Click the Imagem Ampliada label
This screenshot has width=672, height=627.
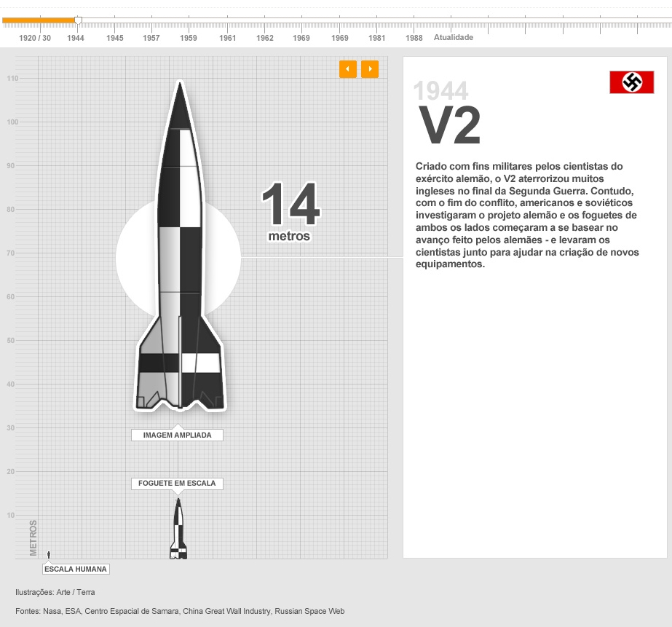[x=177, y=435]
